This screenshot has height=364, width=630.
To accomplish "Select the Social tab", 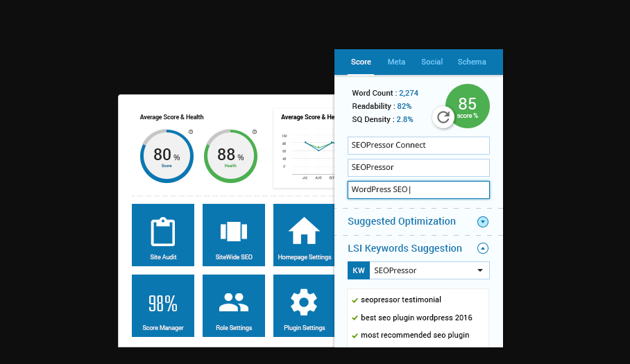I will pos(432,62).
